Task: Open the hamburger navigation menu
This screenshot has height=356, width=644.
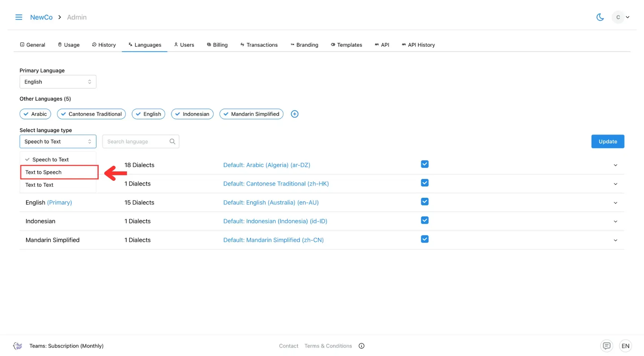Action: pos(18,17)
